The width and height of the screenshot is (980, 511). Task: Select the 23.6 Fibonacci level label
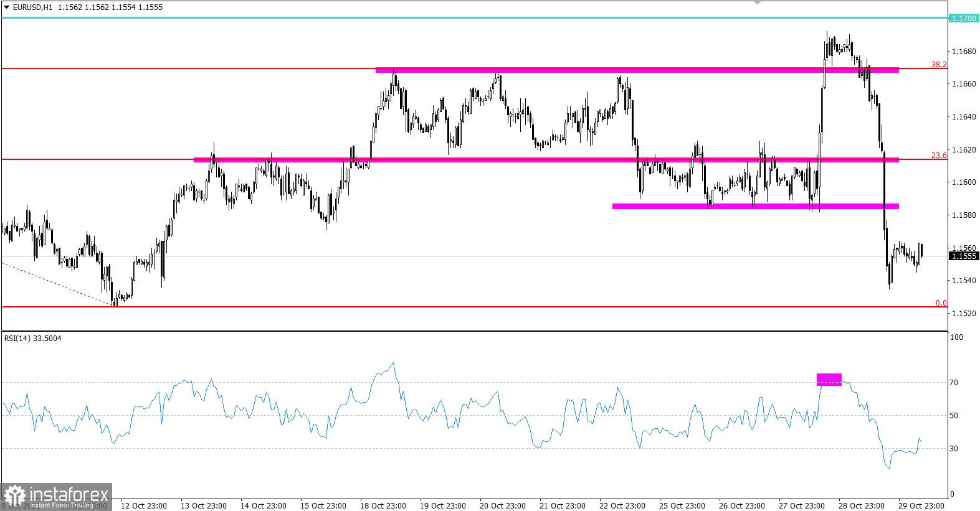[939, 155]
